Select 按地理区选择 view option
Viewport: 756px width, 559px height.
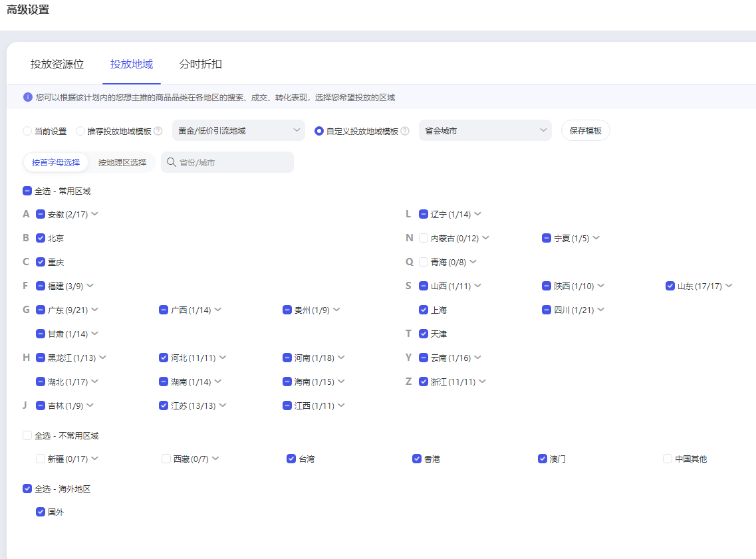click(122, 162)
